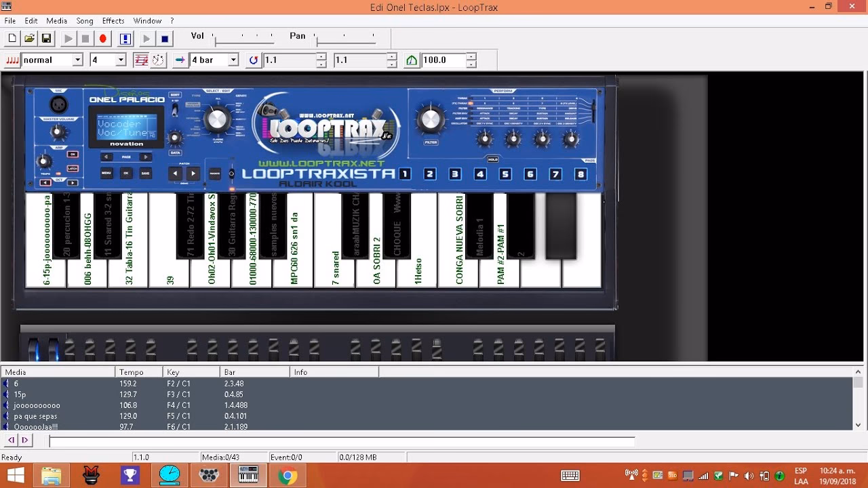Toggle the ARP LATCH button
This screenshot has height=488, width=868.
pyautogui.click(x=73, y=169)
